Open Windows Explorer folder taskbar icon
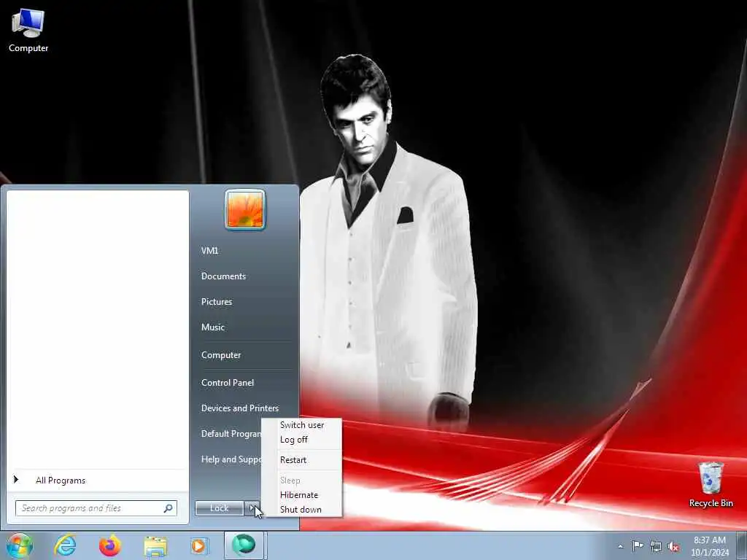Image resolution: width=747 pixels, height=560 pixels. [155, 546]
